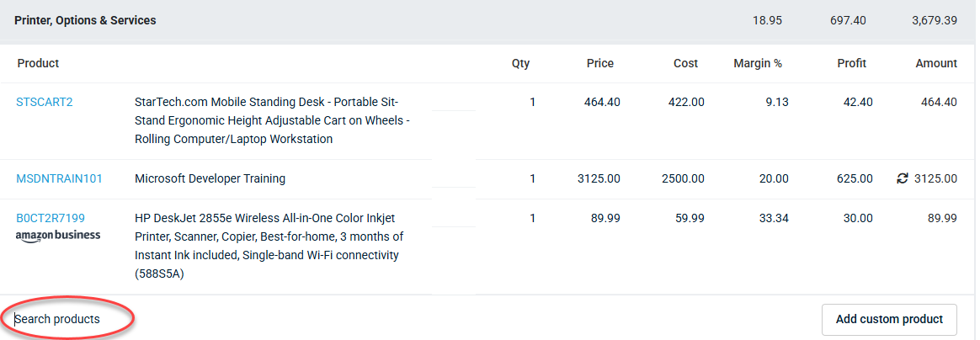
Task: Open the MSDNTRAIN101 product link
Action: point(60,178)
